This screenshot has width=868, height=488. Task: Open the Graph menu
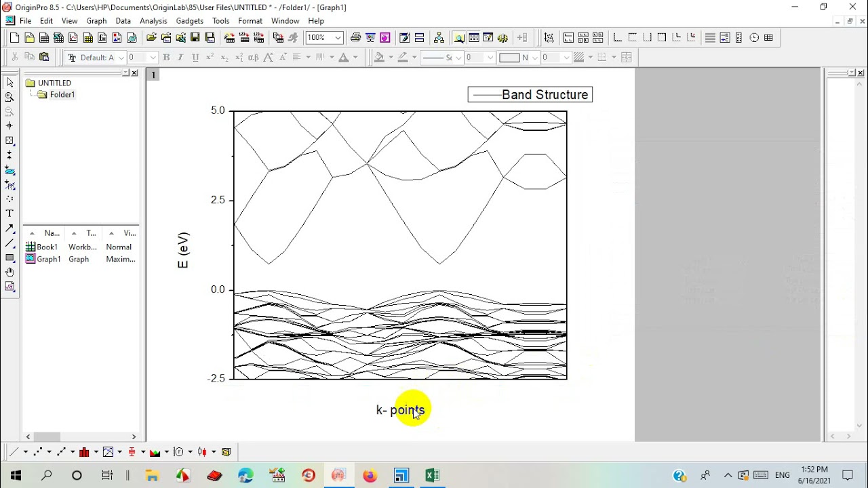tap(96, 21)
